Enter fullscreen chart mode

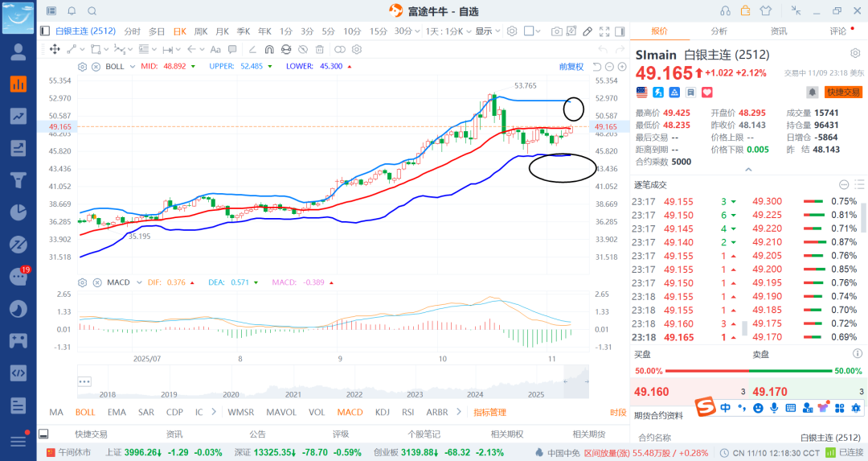[604, 31]
